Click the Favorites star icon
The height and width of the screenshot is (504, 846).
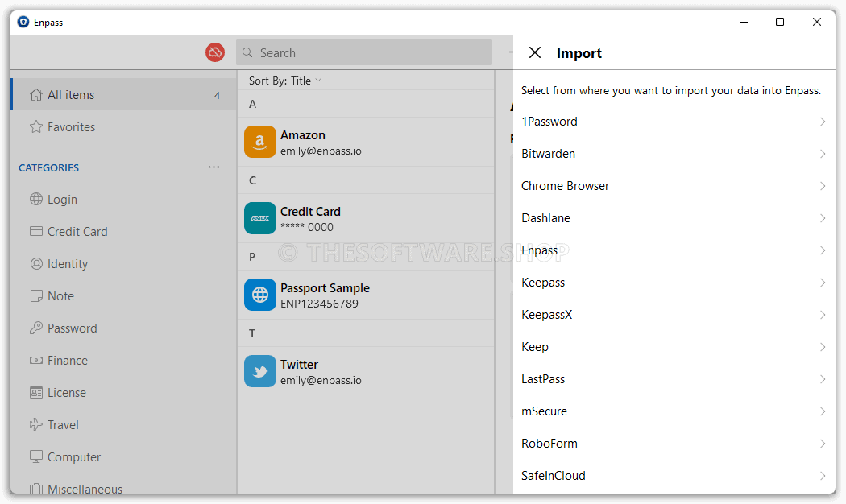[x=36, y=126]
